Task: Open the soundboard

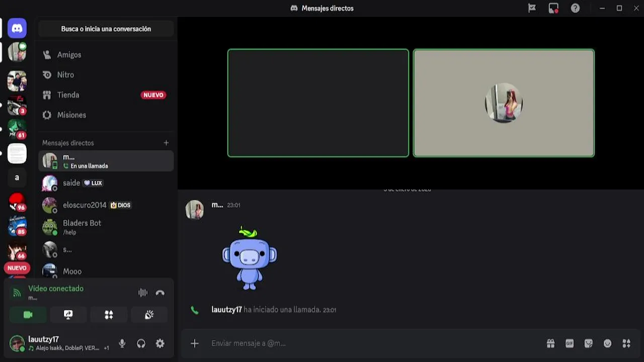Action: 149,315
